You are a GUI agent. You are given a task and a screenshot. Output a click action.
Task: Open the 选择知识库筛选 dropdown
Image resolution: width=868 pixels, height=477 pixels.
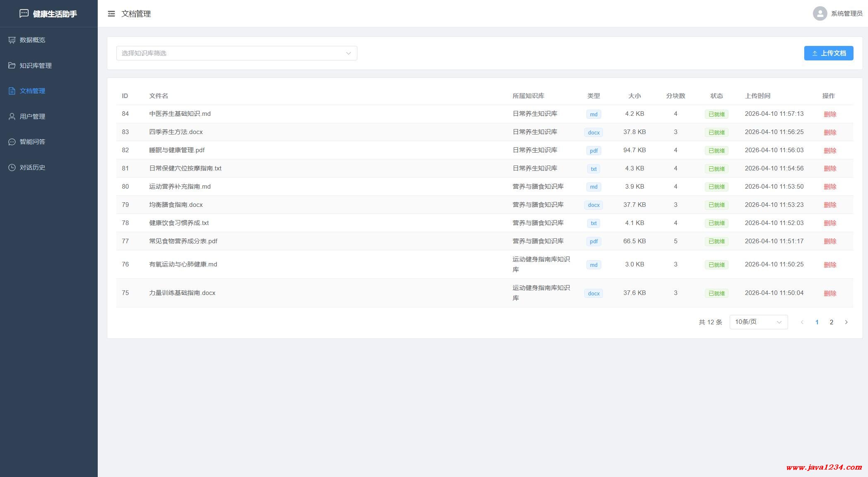[236, 53]
